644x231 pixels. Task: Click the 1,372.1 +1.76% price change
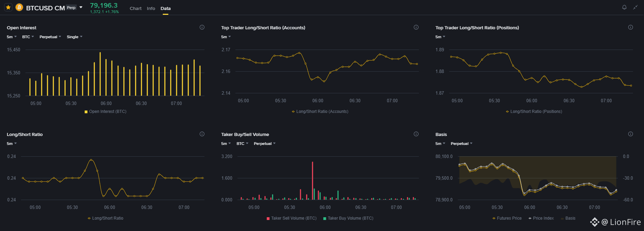point(104,12)
